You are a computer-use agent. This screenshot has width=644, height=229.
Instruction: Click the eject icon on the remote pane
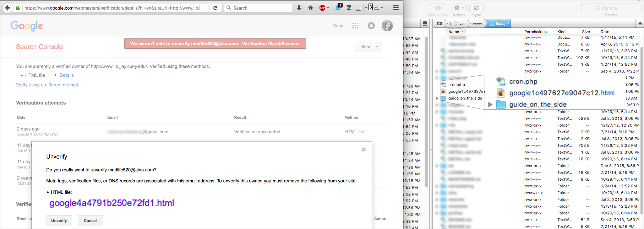(x=640, y=23)
